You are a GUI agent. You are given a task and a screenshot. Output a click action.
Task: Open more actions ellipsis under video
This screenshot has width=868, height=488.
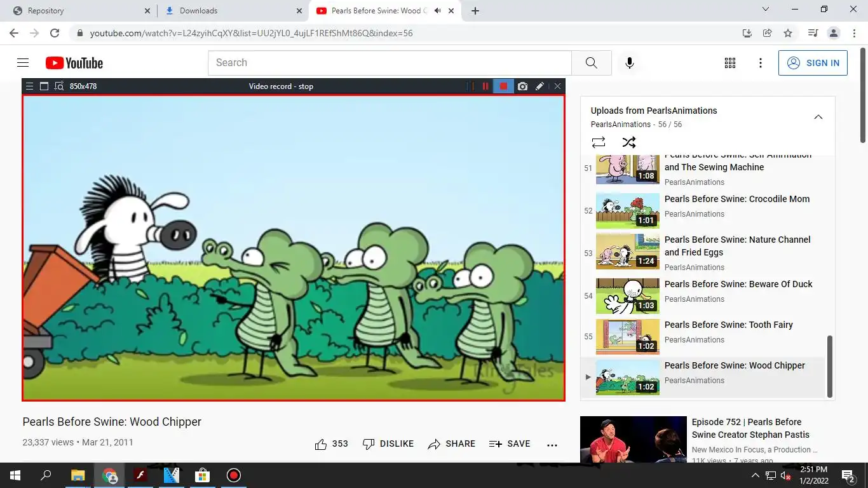pos(552,445)
